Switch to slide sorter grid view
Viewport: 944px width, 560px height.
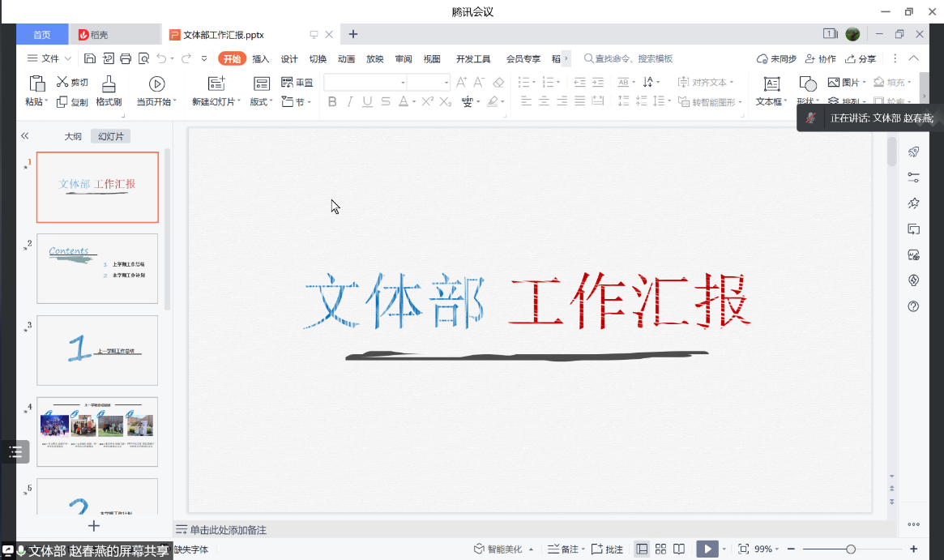tap(660, 549)
